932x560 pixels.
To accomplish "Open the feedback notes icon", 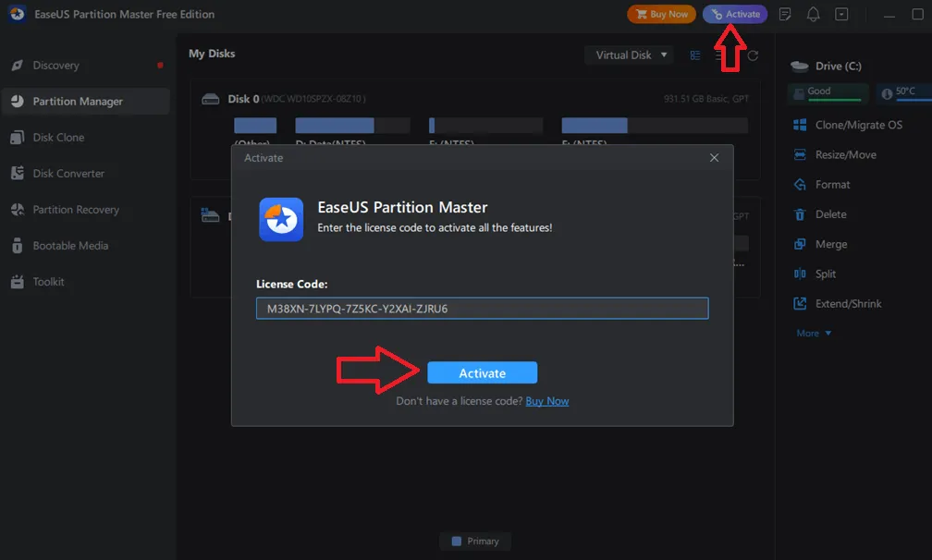I will tap(785, 14).
